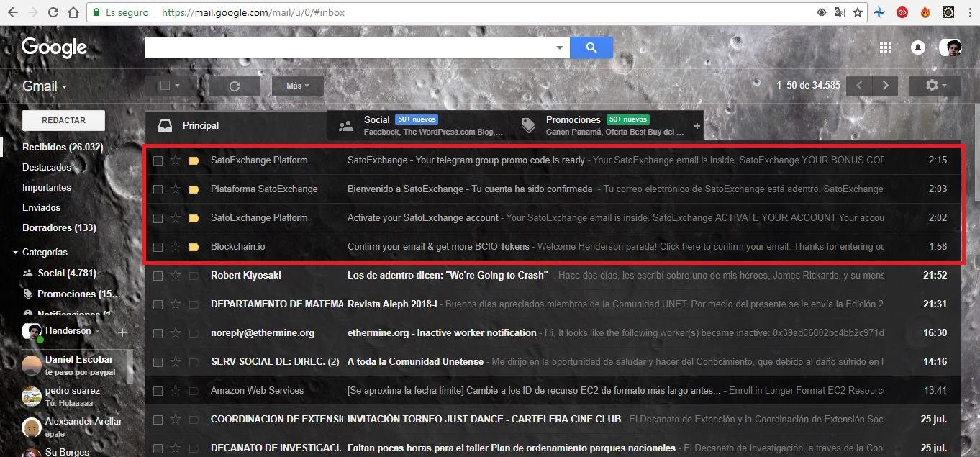The width and height of the screenshot is (980, 457).
Task: Click the fire extension icon in toolbar
Action: [925, 12]
